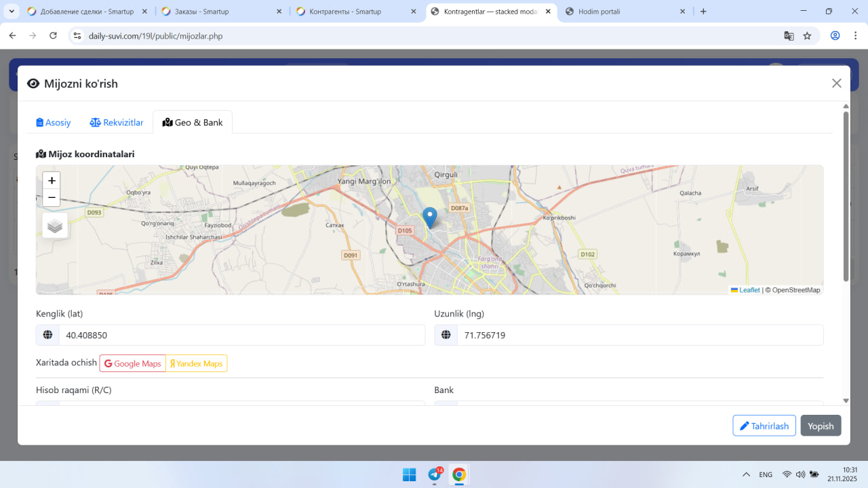The height and width of the screenshot is (488, 868).
Task: Open location in Google Maps
Action: [133, 364]
